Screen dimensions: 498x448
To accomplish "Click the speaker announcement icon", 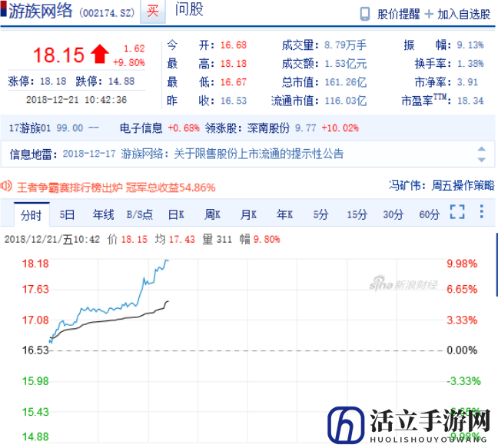I will (6, 186).
